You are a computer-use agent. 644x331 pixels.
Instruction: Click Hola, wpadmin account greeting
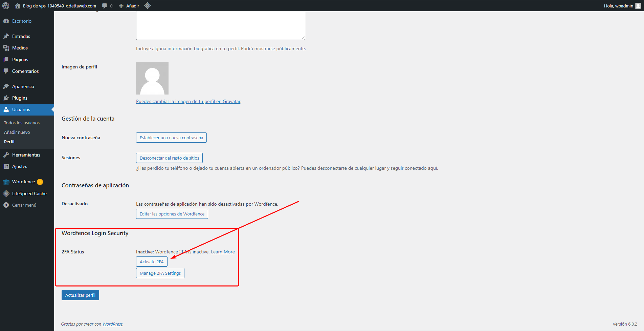(x=618, y=6)
